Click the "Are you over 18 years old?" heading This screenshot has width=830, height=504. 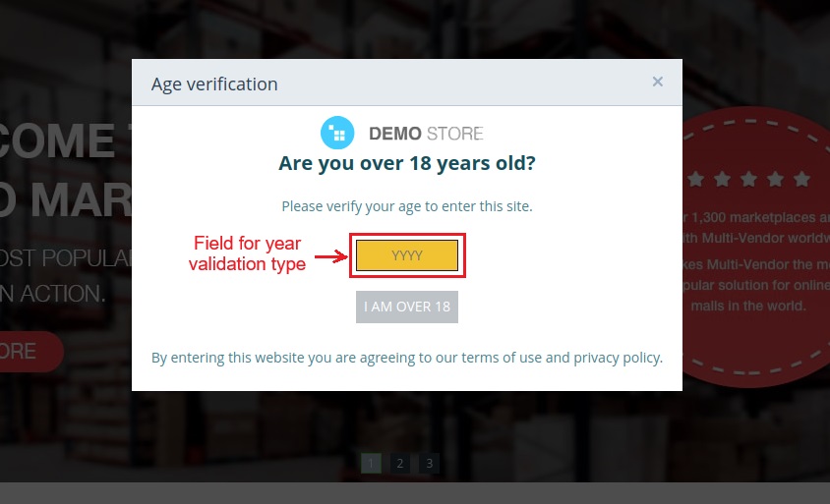pos(407,163)
